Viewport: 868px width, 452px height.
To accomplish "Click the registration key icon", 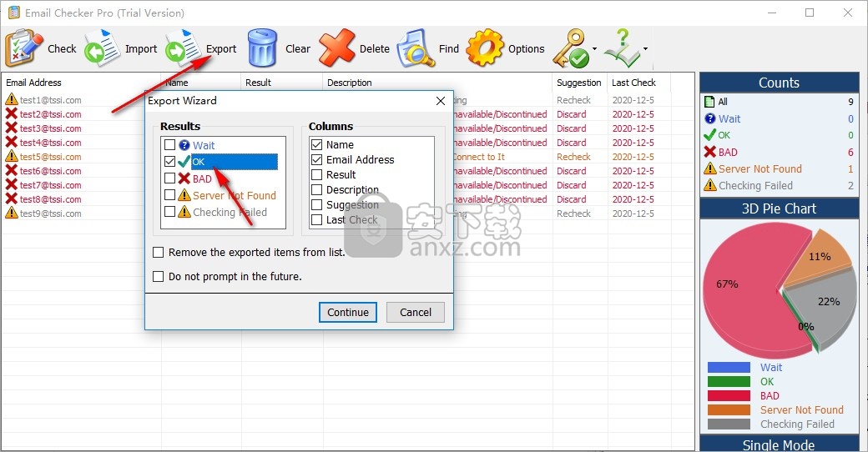I will click(x=571, y=48).
